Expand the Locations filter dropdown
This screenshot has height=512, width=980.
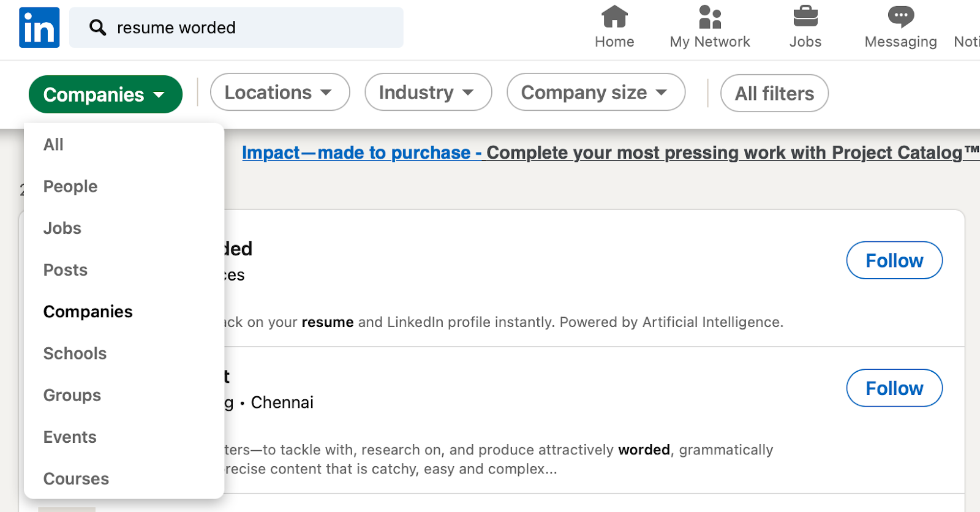[x=279, y=92]
